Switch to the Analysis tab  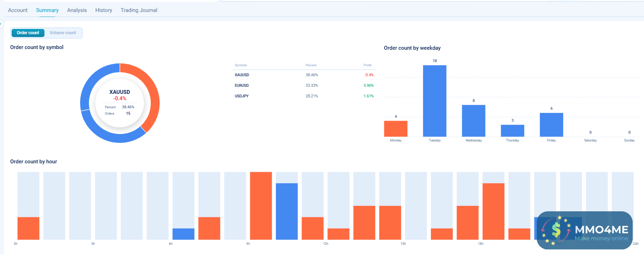[77, 10]
